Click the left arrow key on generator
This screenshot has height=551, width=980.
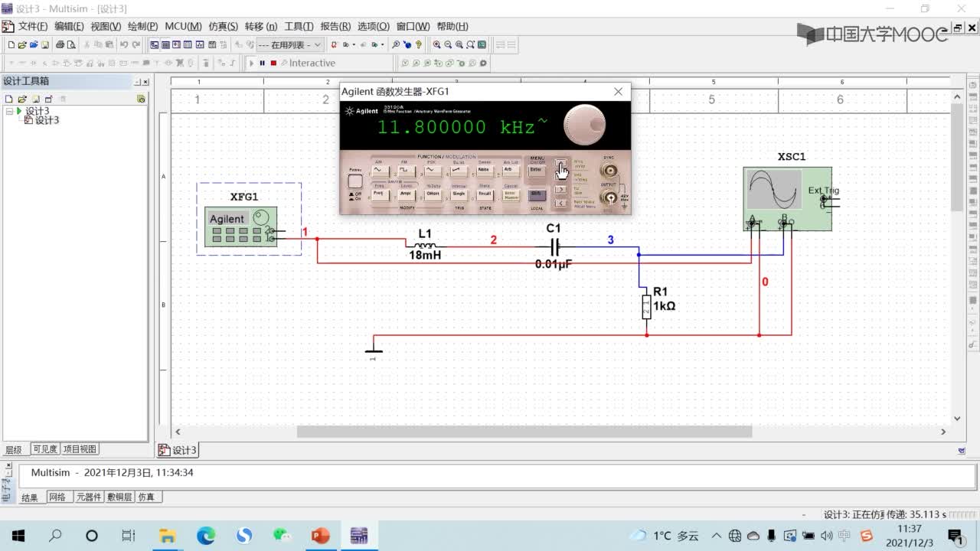560,203
